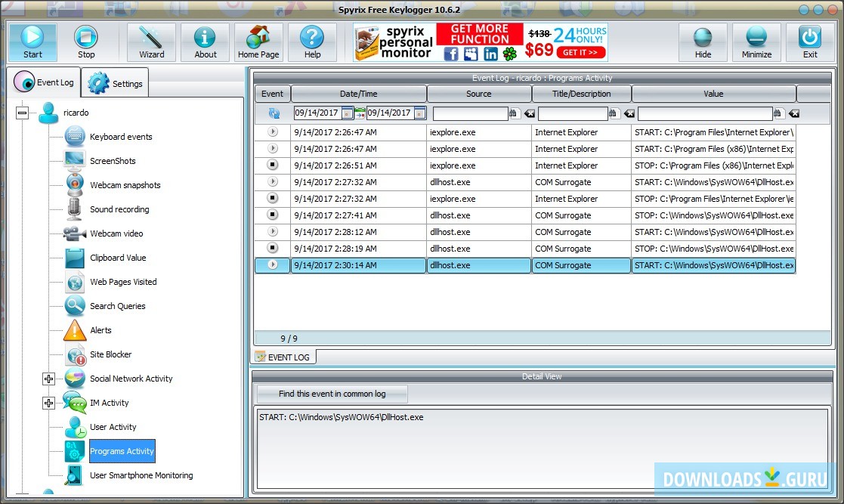Hide the keylogger with Hide button
Screen dimensions: 844x504
(703, 42)
